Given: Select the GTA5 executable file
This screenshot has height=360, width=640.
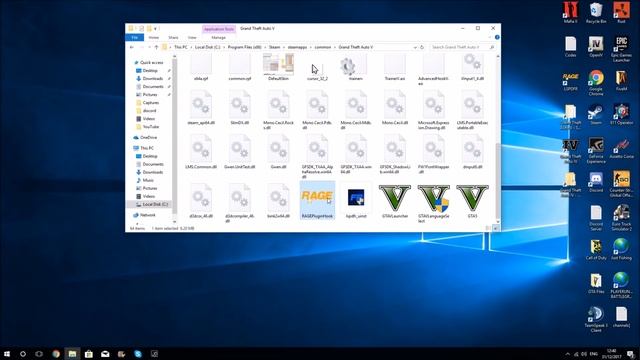Looking at the screenshot, I should [472, 201].
